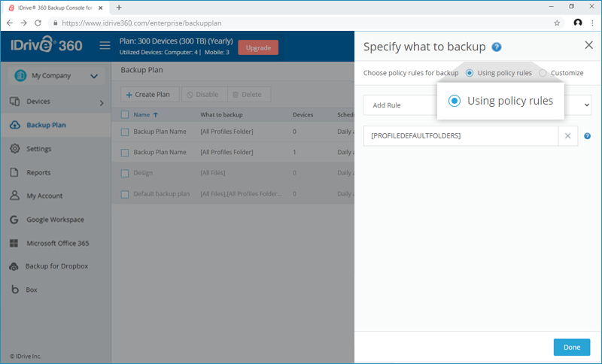Close the Specify what to backup panel
This screenshot has width=602, height=364.
coord(588,45)
